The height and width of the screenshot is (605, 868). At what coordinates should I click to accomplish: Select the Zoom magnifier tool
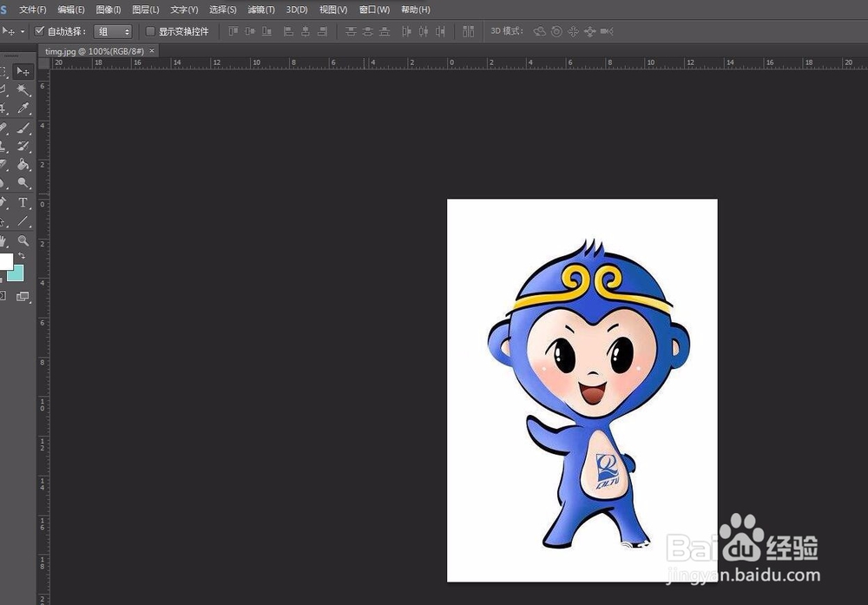pos(23,240)
